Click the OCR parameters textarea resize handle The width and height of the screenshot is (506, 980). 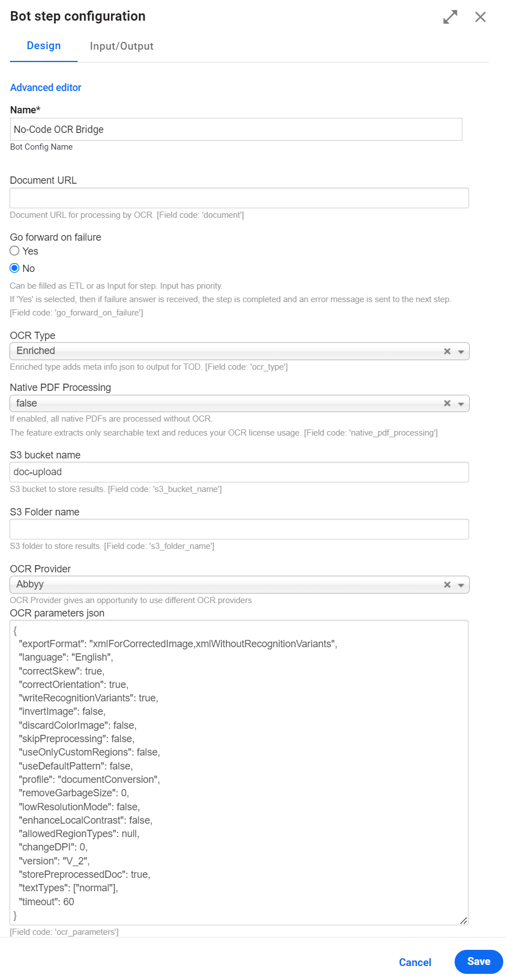coord(464,920)
